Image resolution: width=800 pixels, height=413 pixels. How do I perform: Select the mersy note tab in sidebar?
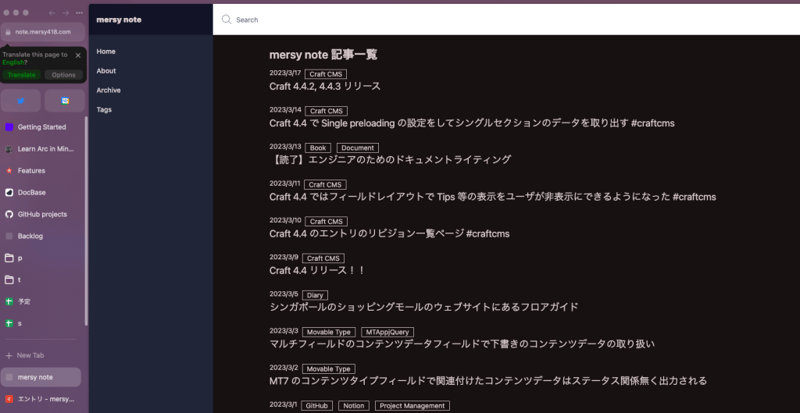41,377
